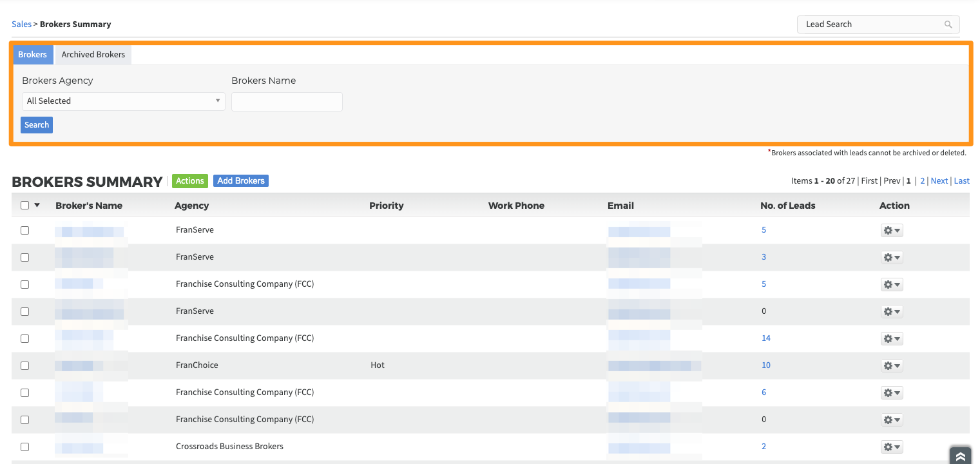
Task: Select the Brokers tab
Action: 32,55
